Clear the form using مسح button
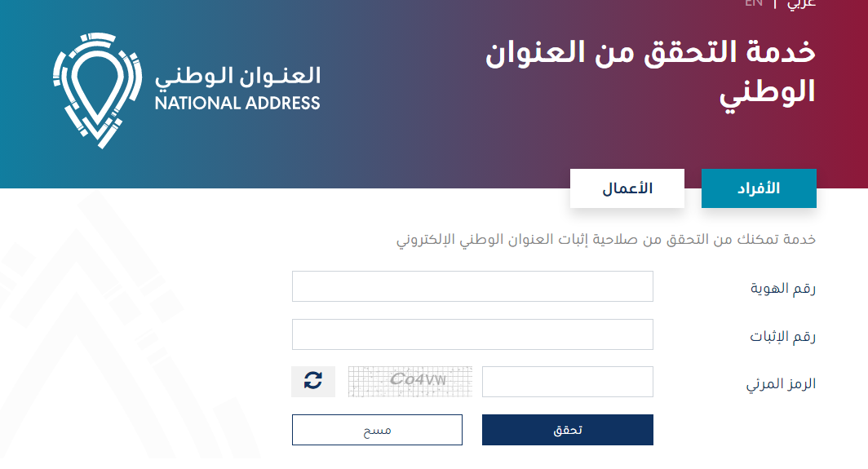This screenshot has width=868, height=469. tap(377, 430)
